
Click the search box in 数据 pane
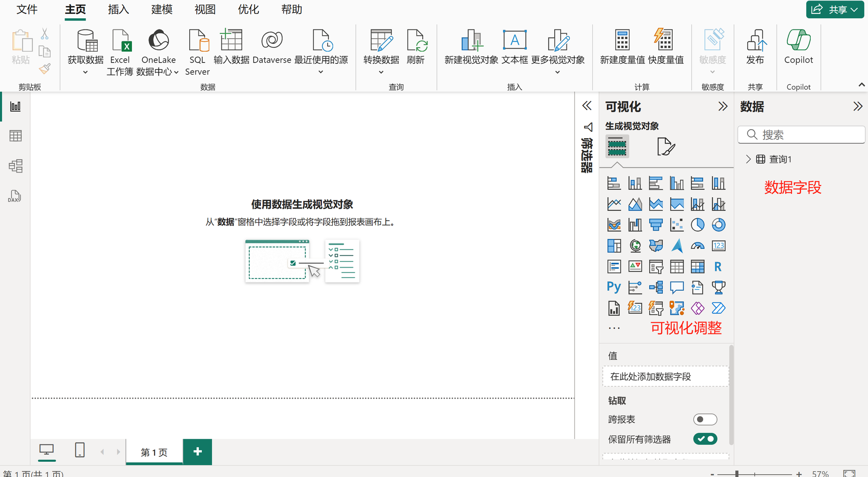pyautogui.click(x=801, y=135)
